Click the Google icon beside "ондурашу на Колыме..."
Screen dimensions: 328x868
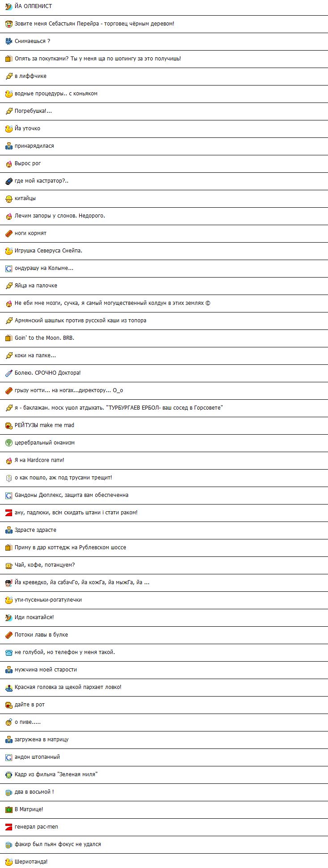(x=9, y=268)
